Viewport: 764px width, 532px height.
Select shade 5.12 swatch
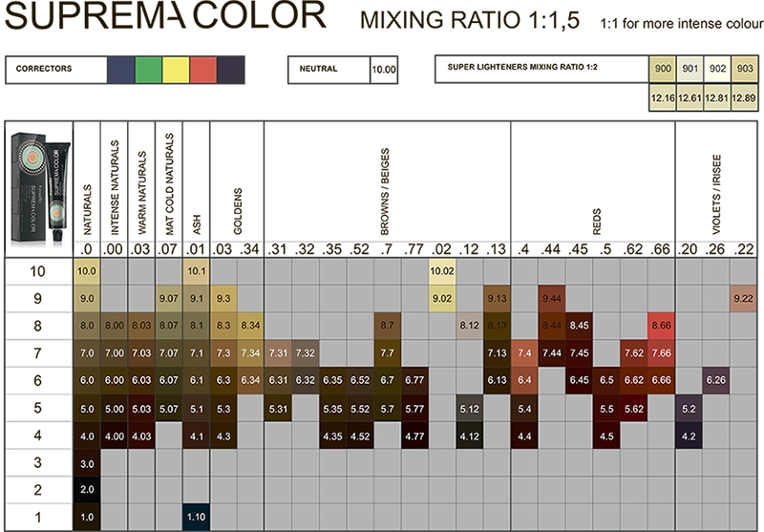469,409
